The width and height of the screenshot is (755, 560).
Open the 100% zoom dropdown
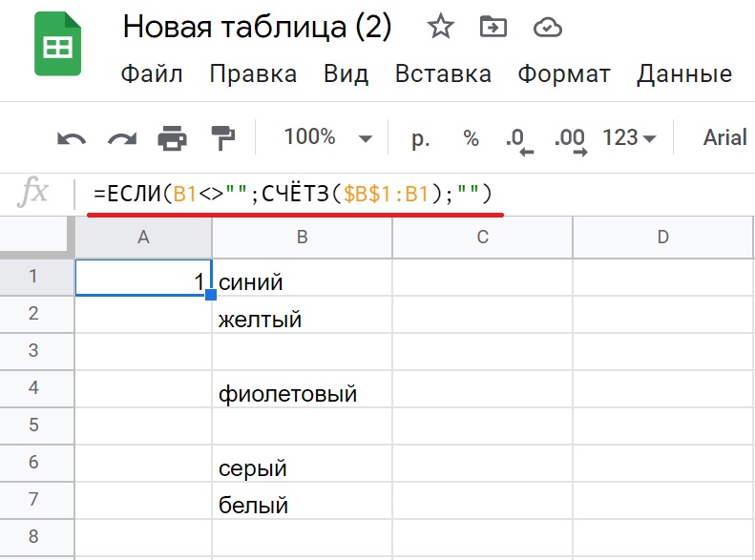327,137
